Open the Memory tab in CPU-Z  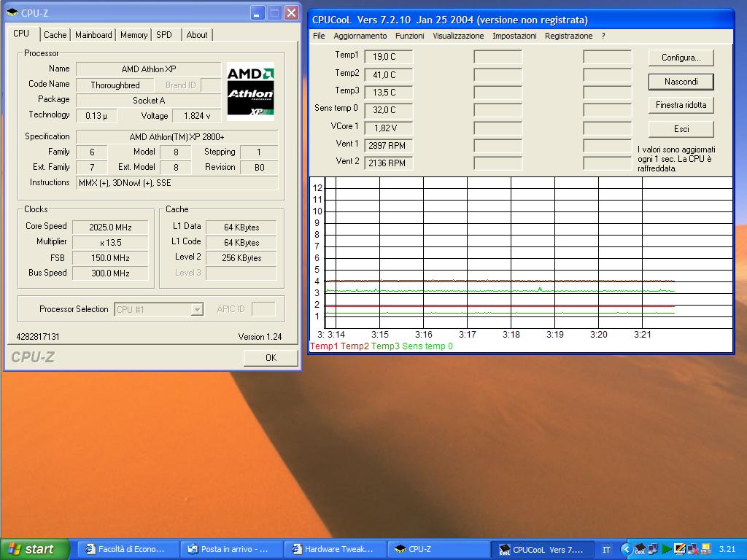(x=134, y=35)
